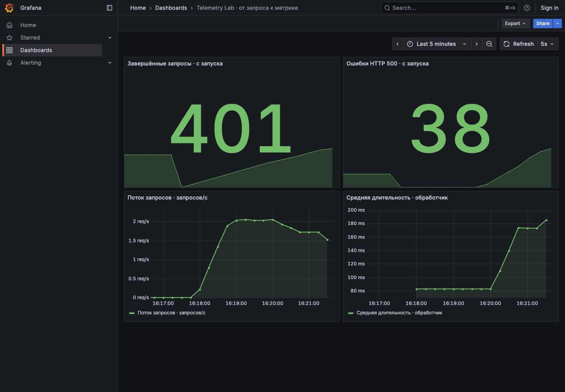
Task: Go to Home breadcrumb link
Action: pos(138,8)
